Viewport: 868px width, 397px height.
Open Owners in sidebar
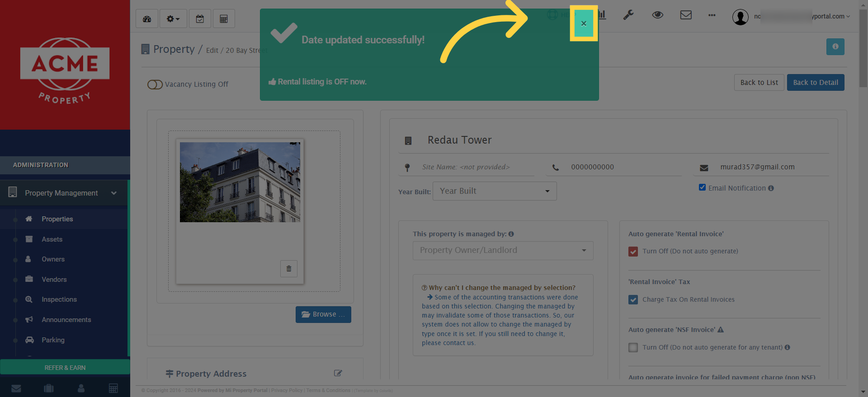(x=53, y=259)
